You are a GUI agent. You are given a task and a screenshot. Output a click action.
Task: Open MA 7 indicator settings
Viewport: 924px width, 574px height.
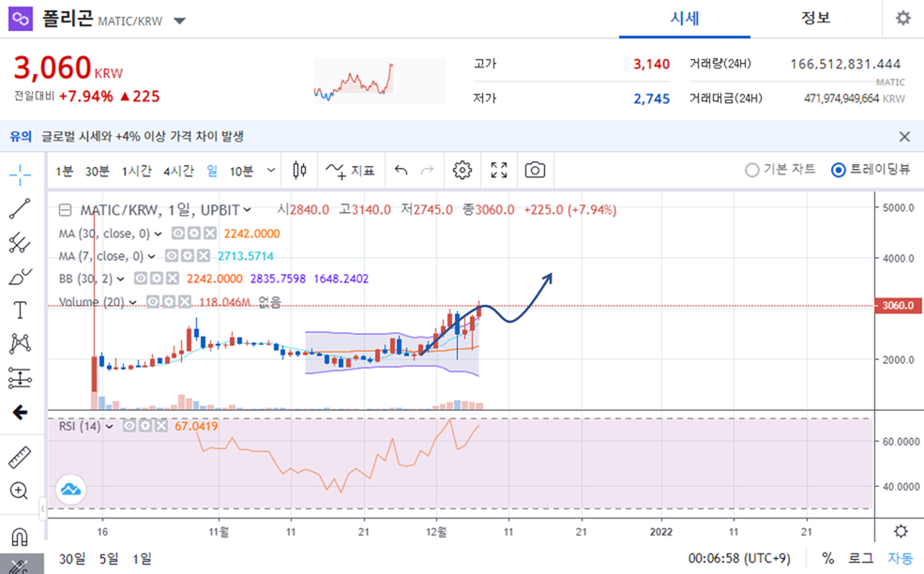click(x=188, y=256)
